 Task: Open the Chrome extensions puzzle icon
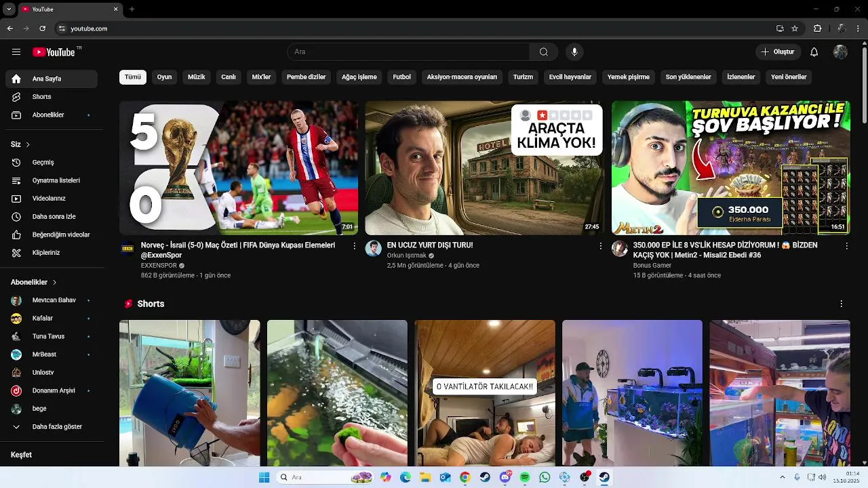(817, 28)
